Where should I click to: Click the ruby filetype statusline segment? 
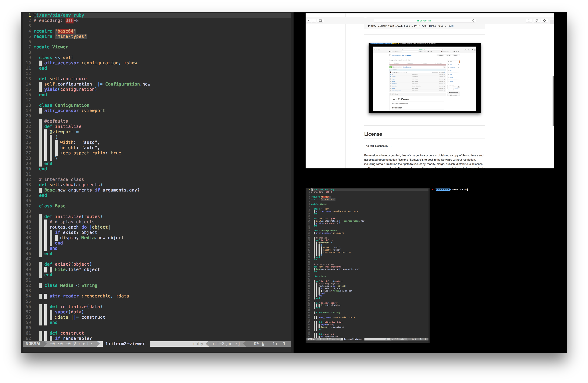point(198,344)
